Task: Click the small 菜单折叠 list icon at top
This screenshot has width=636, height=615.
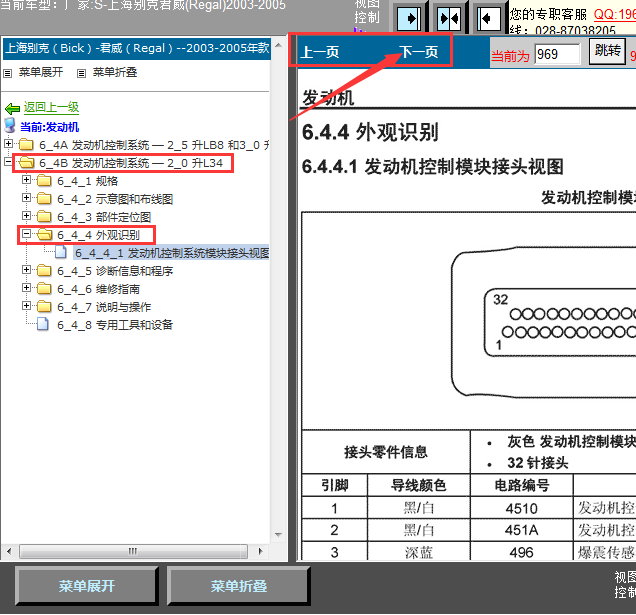Action: (x=82, y=73)
